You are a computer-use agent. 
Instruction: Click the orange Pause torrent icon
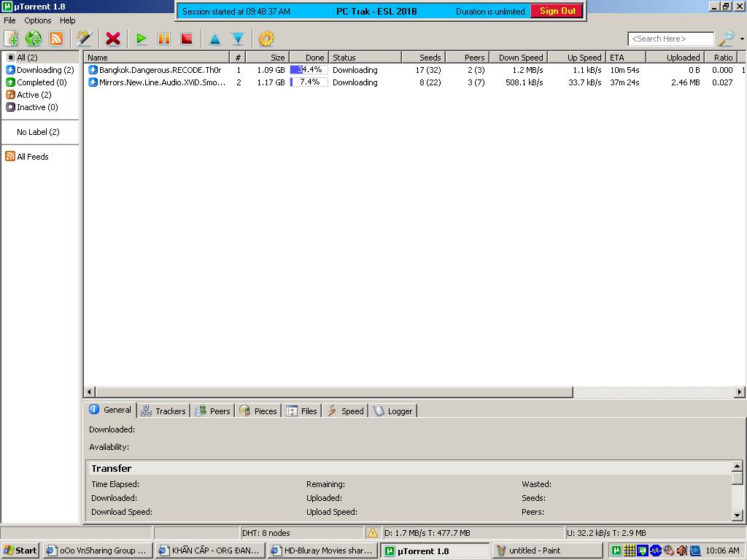164,39
